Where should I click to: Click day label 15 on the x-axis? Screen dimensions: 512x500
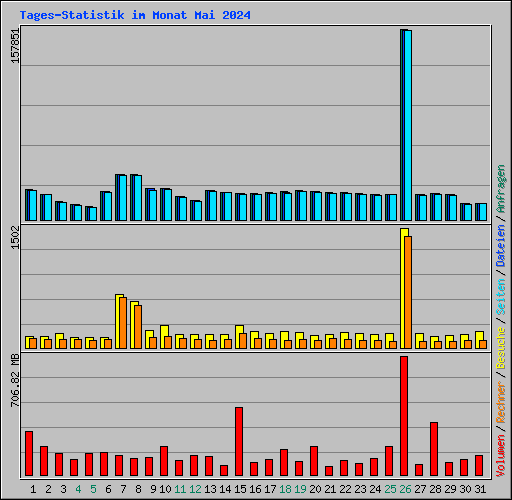tap(240, 489)
